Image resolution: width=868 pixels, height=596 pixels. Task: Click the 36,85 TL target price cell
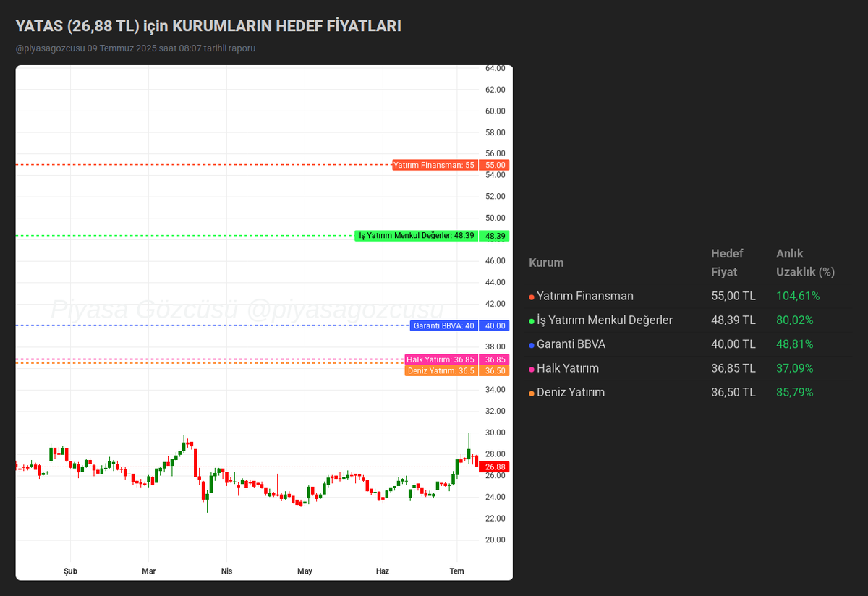pos(733,368)
